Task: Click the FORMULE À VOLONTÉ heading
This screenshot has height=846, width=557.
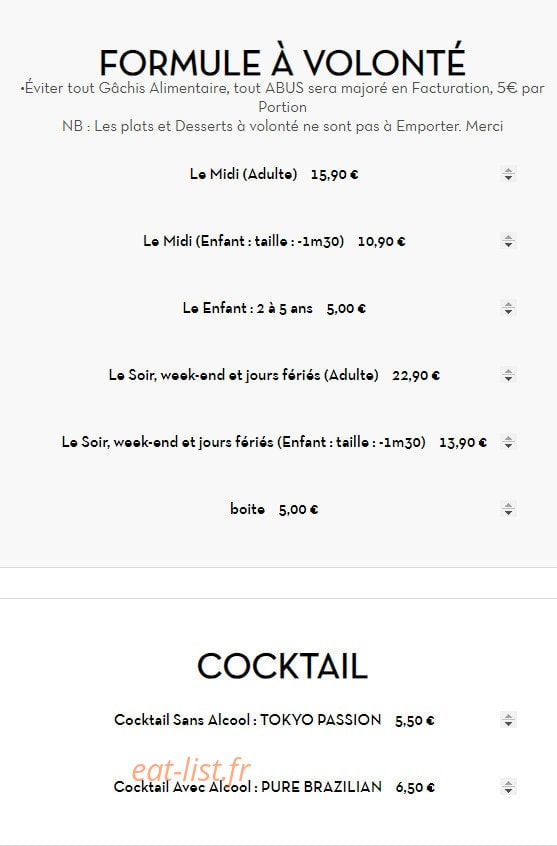Action: [x=282, y=62]
